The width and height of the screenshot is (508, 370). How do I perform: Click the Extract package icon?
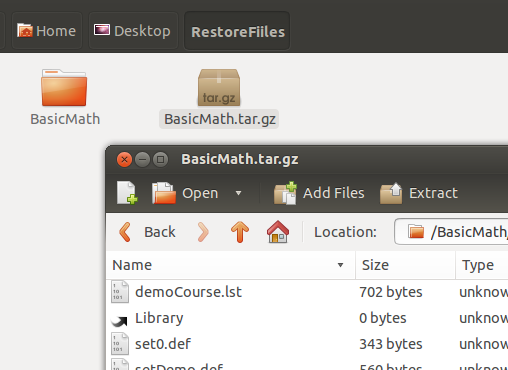391,193
